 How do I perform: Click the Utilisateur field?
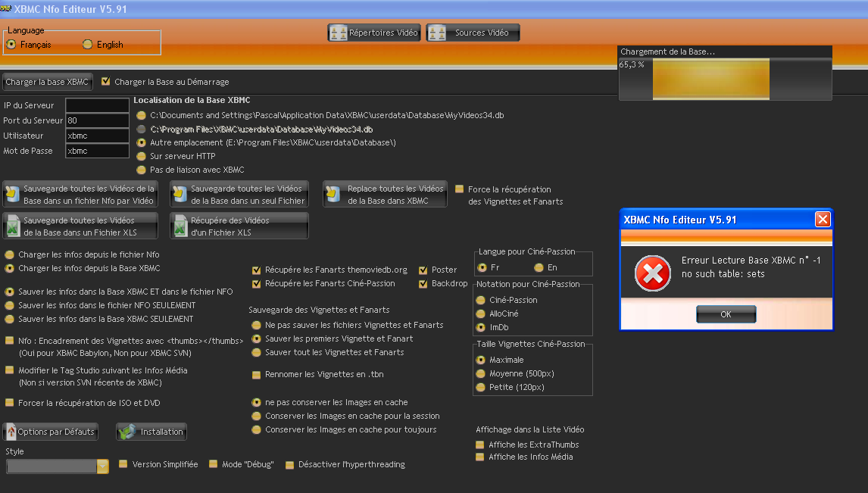pyautogui.click(x=97, y=136)
